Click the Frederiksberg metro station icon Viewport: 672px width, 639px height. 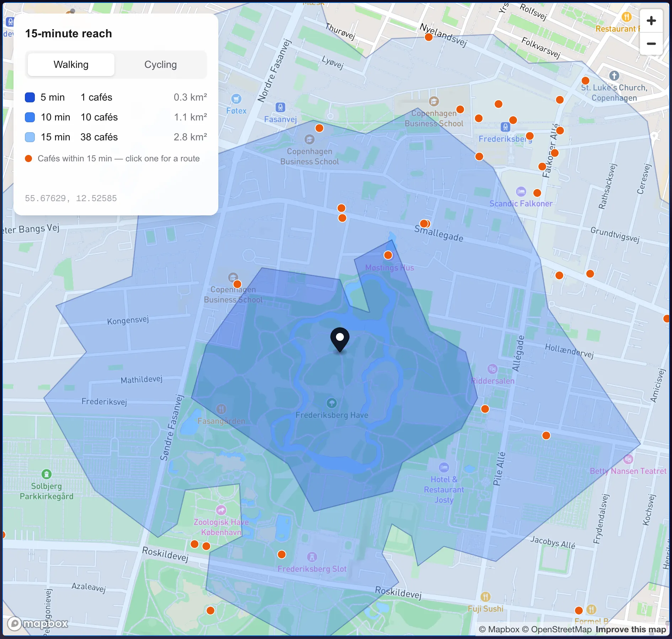pos(505,127)
